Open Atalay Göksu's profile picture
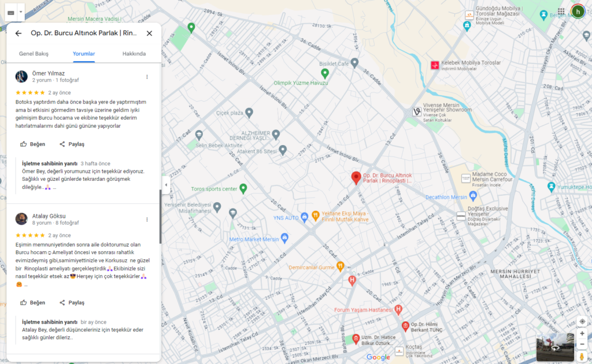Screen dimensions: 592x364 click(x=21, y=219)
